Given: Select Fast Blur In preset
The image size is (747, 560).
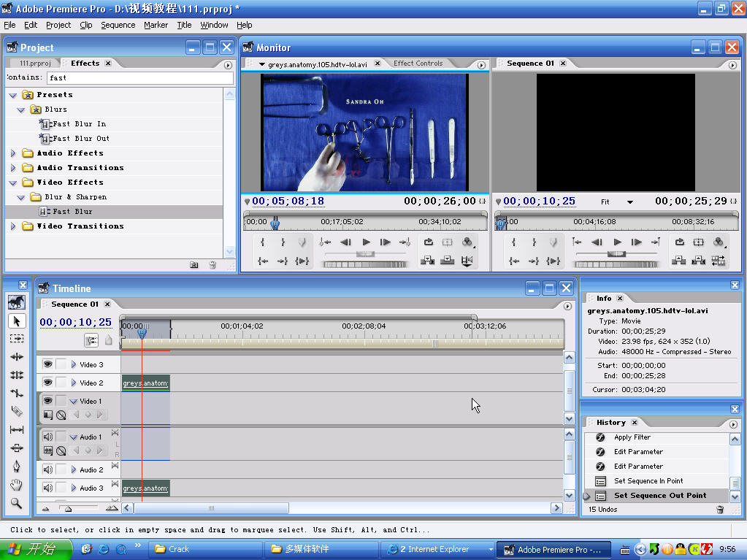Looking at the screenshot, I should click(x=80, y=124).
